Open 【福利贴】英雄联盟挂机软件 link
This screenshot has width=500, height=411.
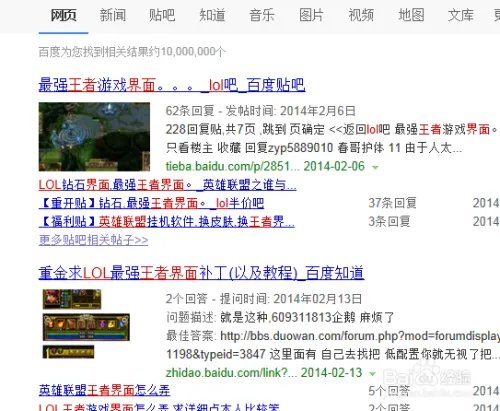click(x=167, y=221)
